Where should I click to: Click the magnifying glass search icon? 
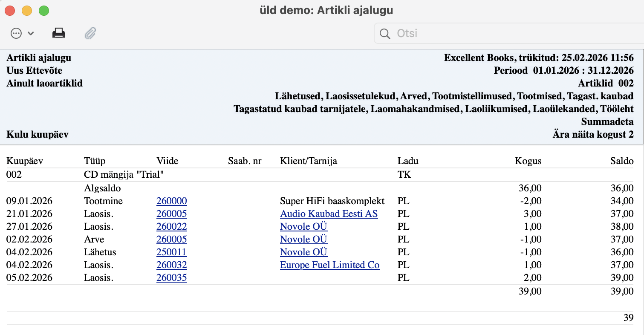(x=385, y=34)
